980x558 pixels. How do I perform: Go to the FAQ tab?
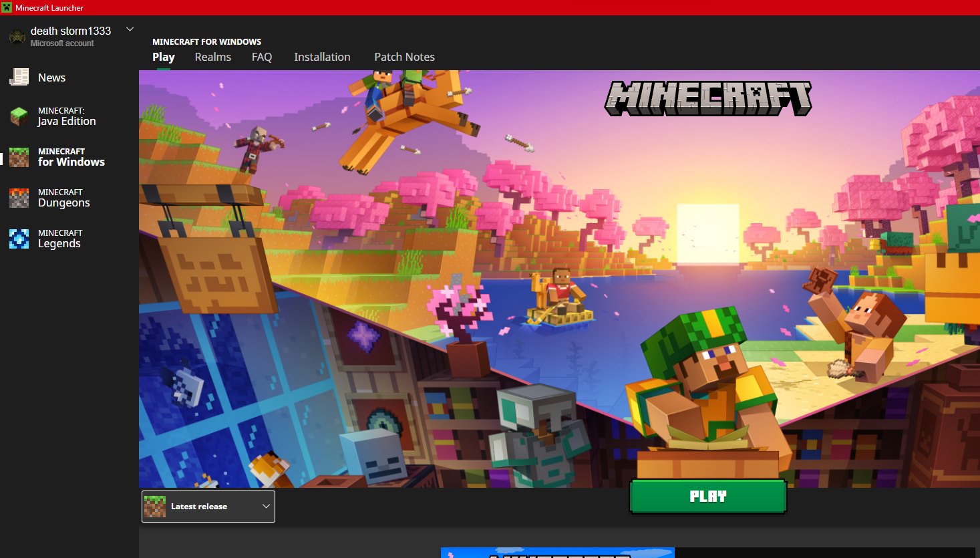pos(262,57)
